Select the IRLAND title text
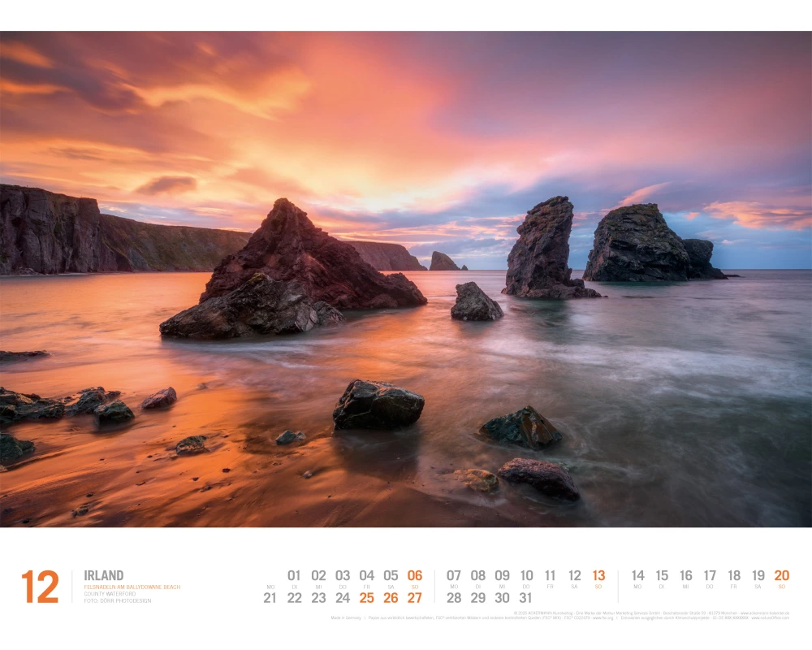This screenshot has height=650, width=812. [104, 575]
